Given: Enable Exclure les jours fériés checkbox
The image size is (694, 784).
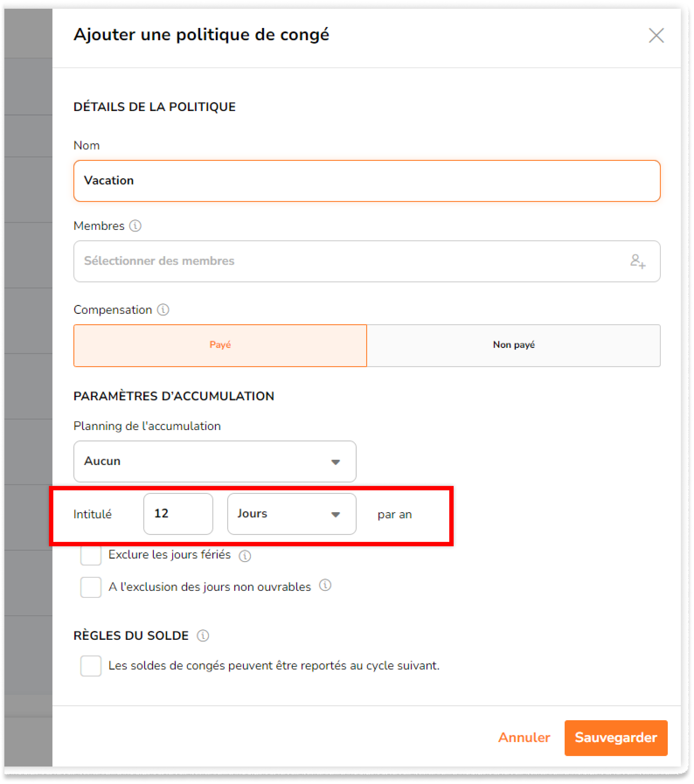Looking at the screenshot, I should [91, 555].
